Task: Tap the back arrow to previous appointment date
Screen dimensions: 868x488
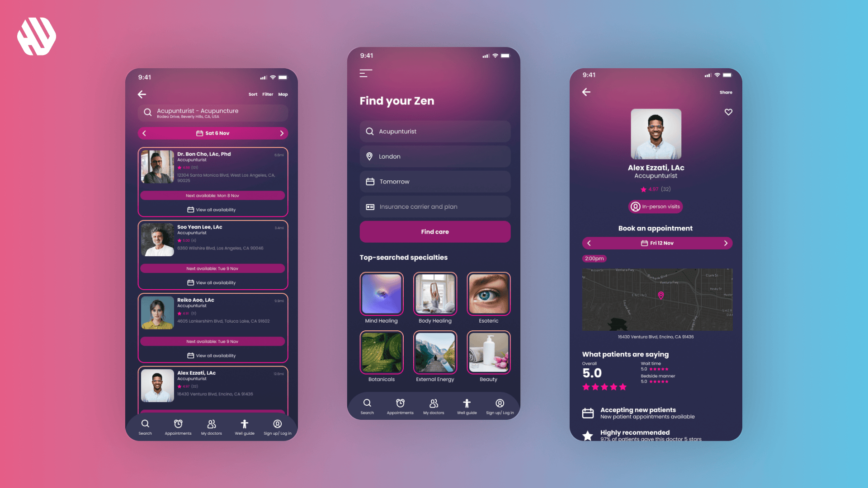Action: (589, 243)
